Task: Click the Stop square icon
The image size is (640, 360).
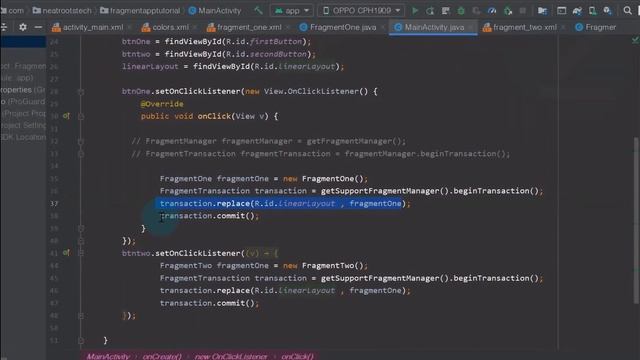Action: coord(522,11)
